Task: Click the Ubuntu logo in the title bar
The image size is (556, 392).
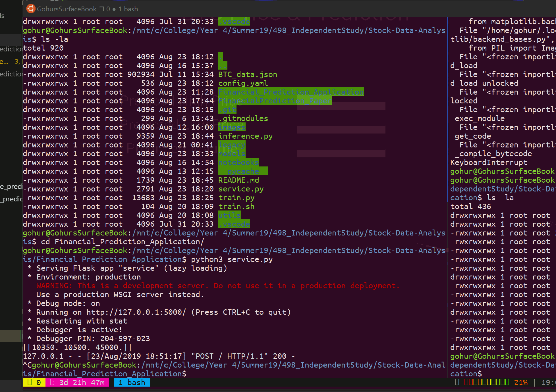Action: [x=31, y=9]
